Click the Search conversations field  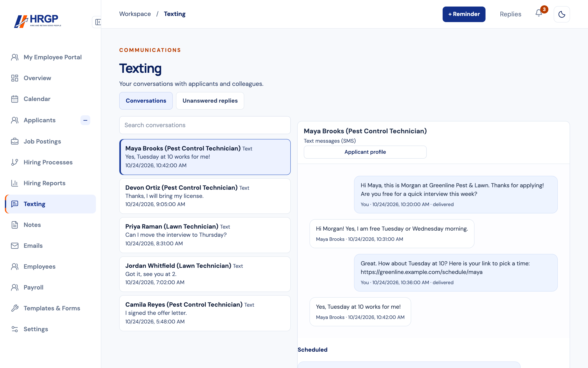205,125
